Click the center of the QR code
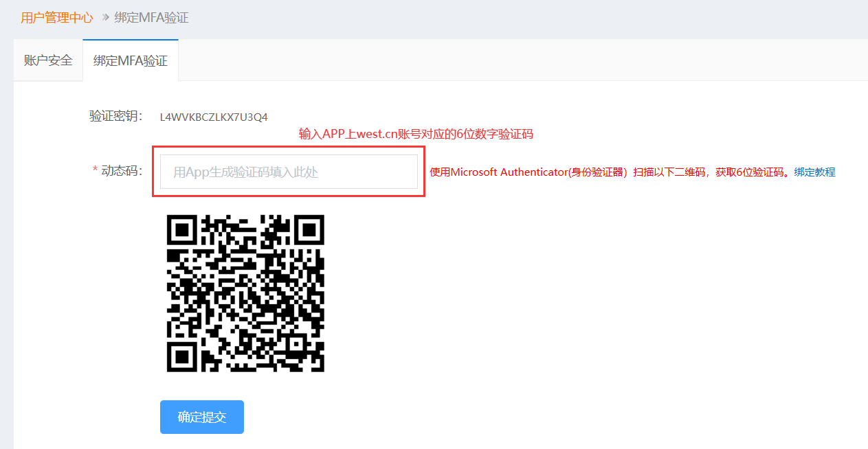868x449 pixels. [245, 293]
